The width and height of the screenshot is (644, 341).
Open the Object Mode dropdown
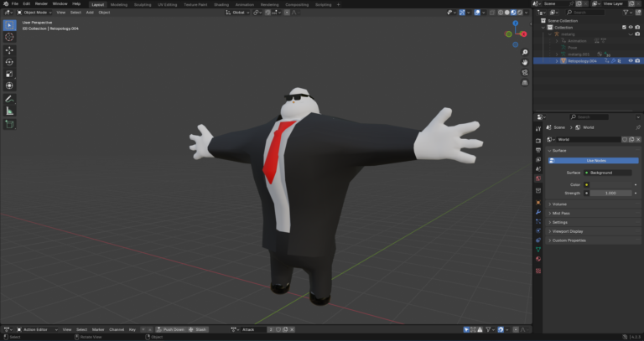[x=34, y=13]
